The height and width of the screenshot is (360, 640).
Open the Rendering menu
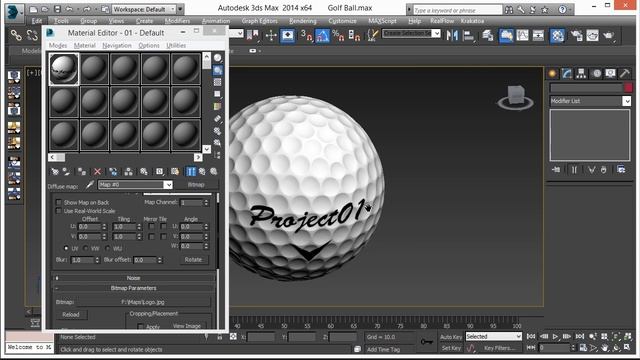tap(303, 21)
